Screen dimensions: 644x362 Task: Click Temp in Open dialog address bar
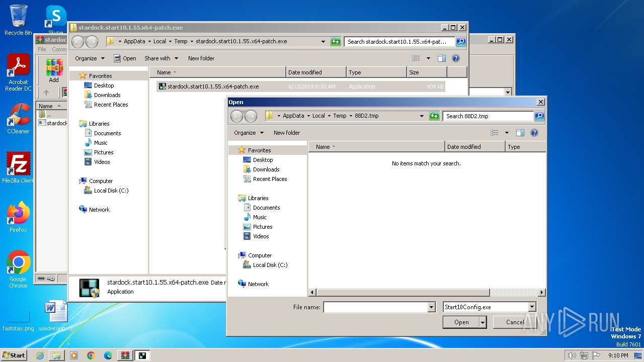(x=340, y=116)
